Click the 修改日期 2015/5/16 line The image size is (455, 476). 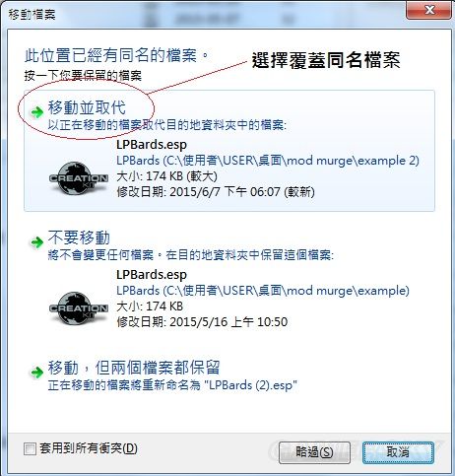pos(202,322)
